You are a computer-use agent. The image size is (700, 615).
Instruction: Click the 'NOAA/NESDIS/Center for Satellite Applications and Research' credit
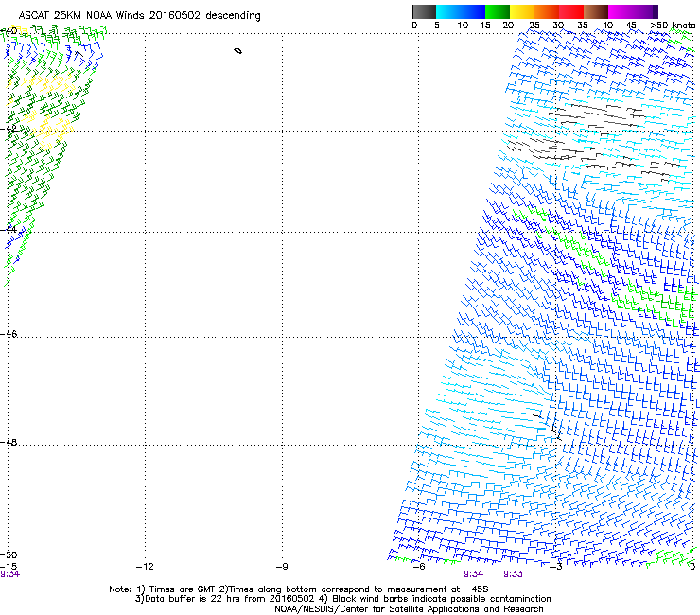tap(409, 609)
